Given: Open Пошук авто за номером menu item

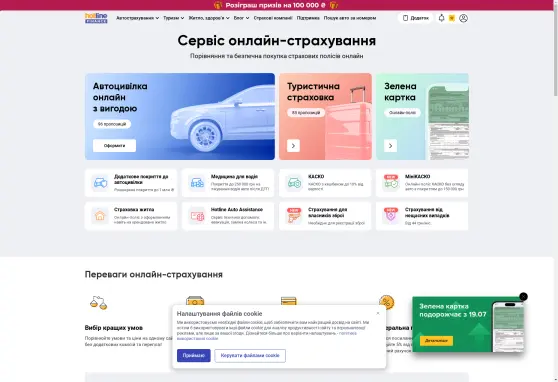Looking at the screenshot, I should [350, 18].
